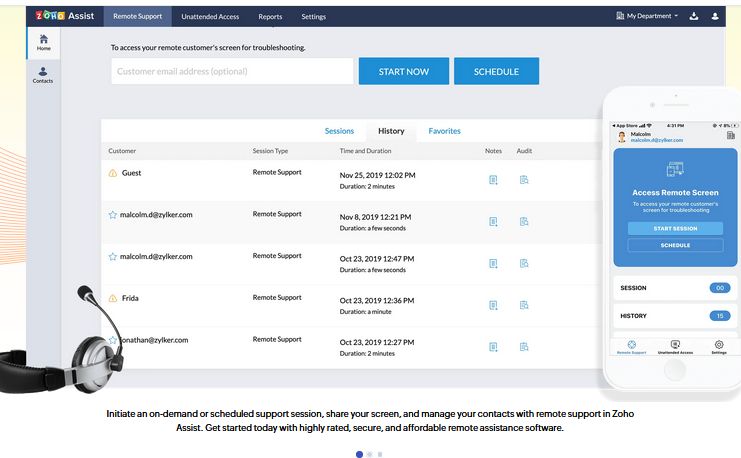
Task: Open Notes icon for Guest session
Action: 493,180
